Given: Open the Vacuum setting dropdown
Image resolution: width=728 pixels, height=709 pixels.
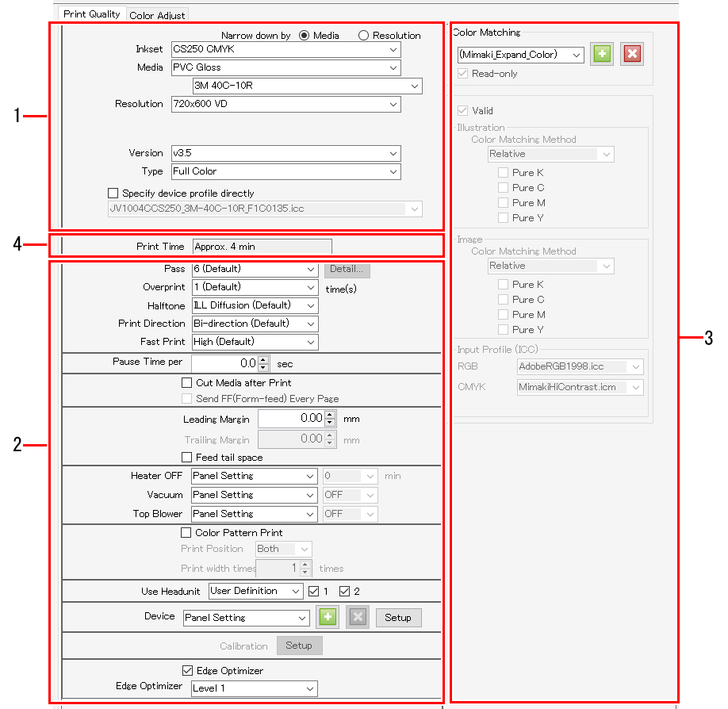Looking at the screenshot, I should tap(309, 495).
